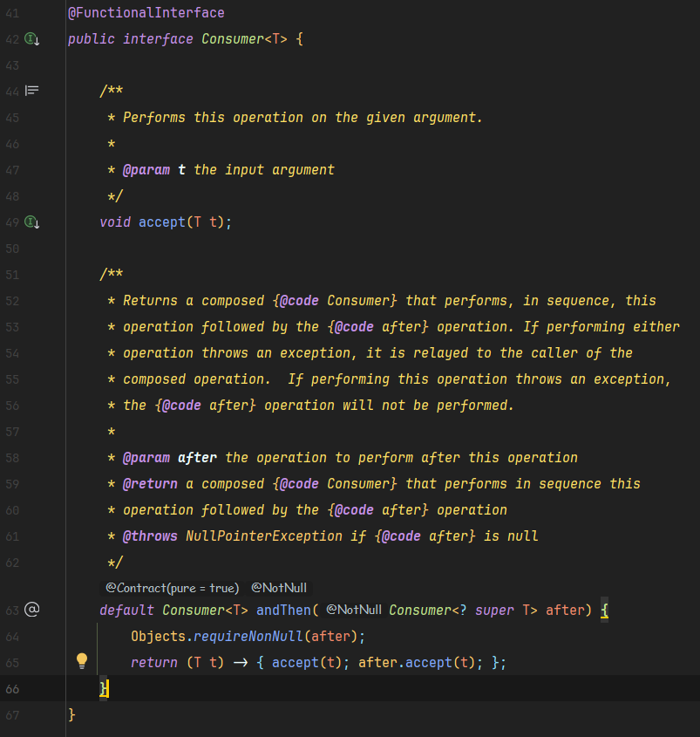Click the @return tag in the javadoc
The width and height of the screenshot is (700, 737).
tap(150, 484)
